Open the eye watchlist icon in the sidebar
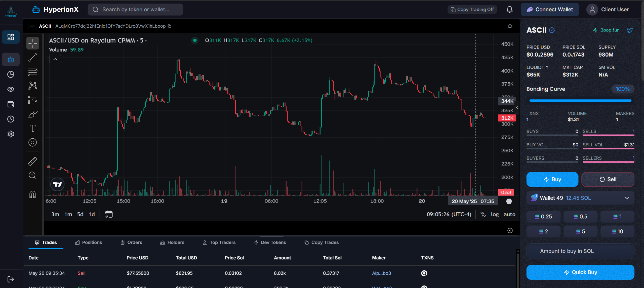This screenshot has width=644, height=288. 11,89
